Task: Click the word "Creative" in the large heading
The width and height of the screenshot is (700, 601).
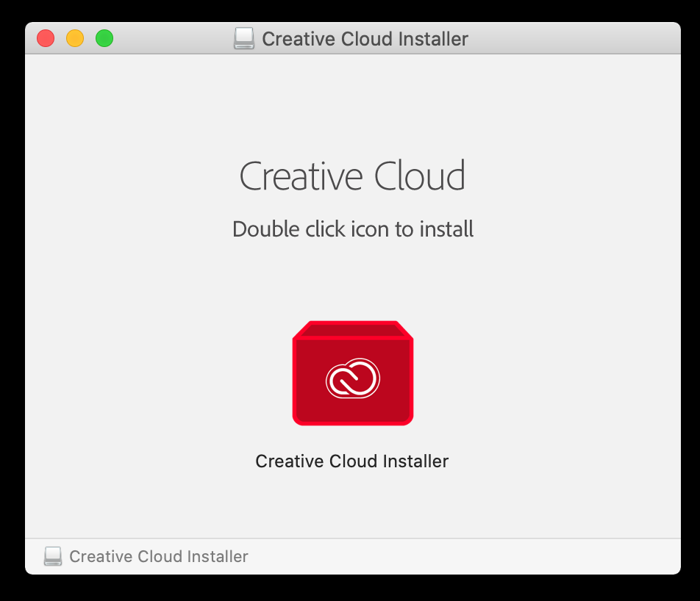Action: click(301, 176)
